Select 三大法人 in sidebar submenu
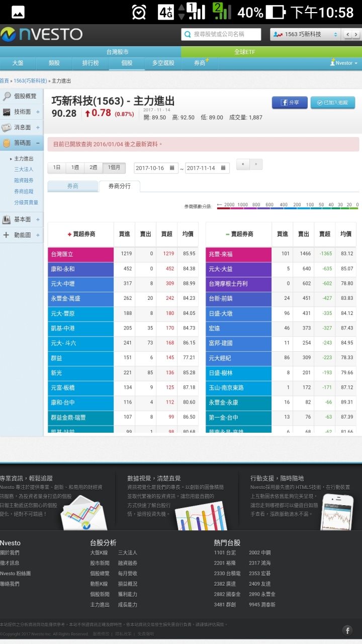 click(x=24, y=170)
